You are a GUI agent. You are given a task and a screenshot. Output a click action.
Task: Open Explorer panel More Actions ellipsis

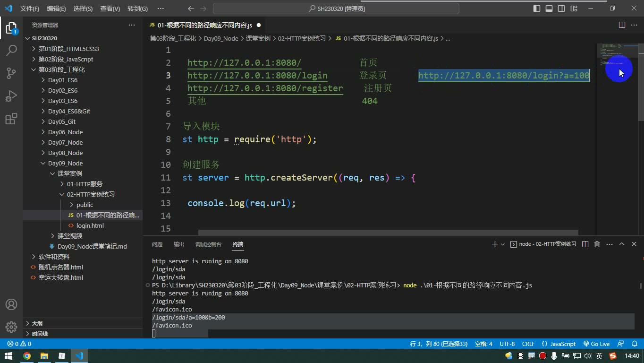(x=131, y=25)
